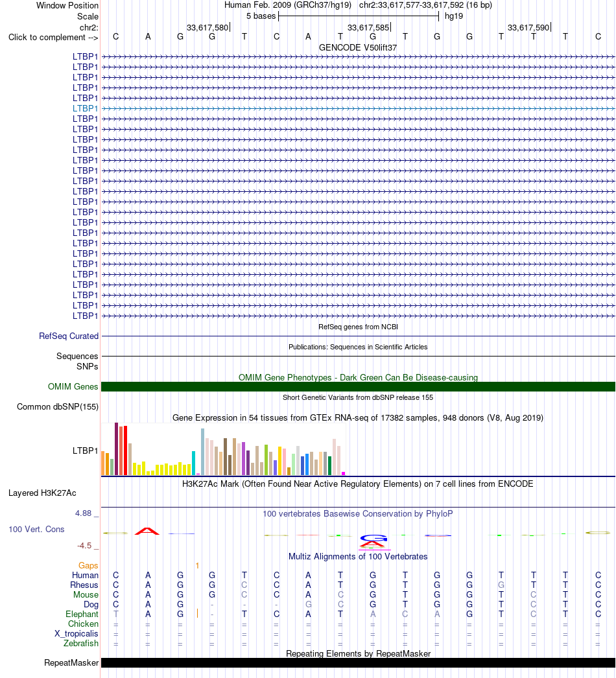Click ruler position marker 33,617,590
This screenshot has height=678, width=616.
[x=528, y=28]
